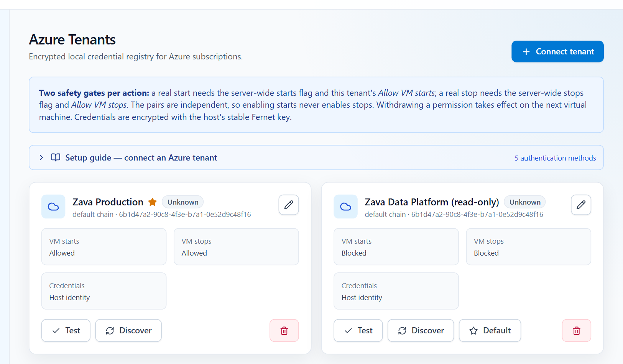The width and height of the screenshot is (623, 364).
Task: Set Zava Data Platform as Default
Action: [490, 330]
